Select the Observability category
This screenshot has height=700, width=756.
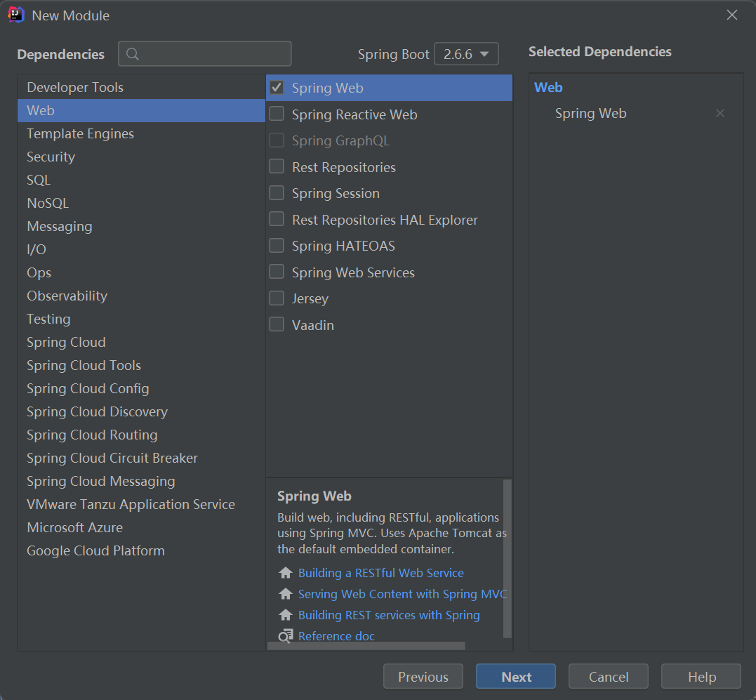coord(141,296)
